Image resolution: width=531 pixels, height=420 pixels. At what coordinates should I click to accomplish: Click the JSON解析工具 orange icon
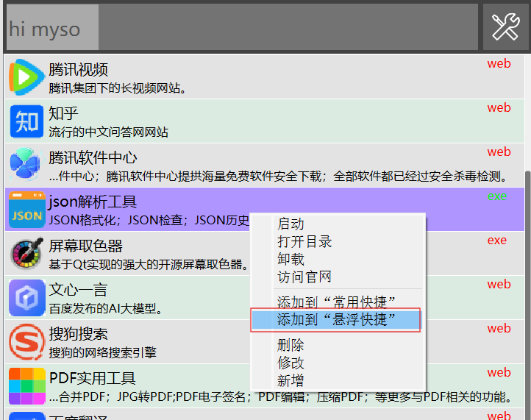pyautogui.click(x=26, y=210)
